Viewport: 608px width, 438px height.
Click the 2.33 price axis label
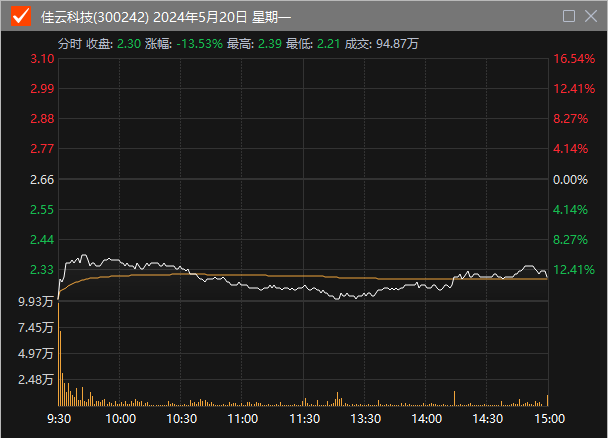(x=42, y=269)
